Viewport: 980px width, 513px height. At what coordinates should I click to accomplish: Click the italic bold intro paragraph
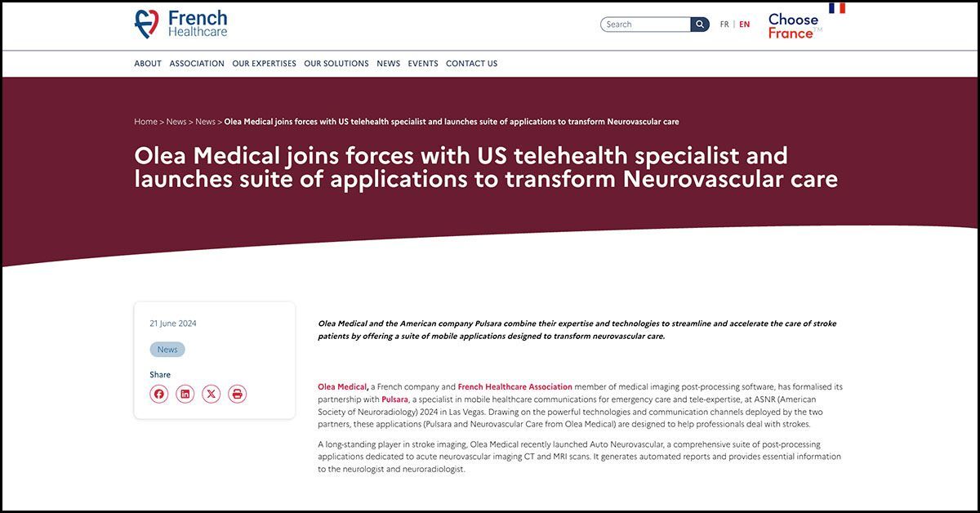coord(577,330)
